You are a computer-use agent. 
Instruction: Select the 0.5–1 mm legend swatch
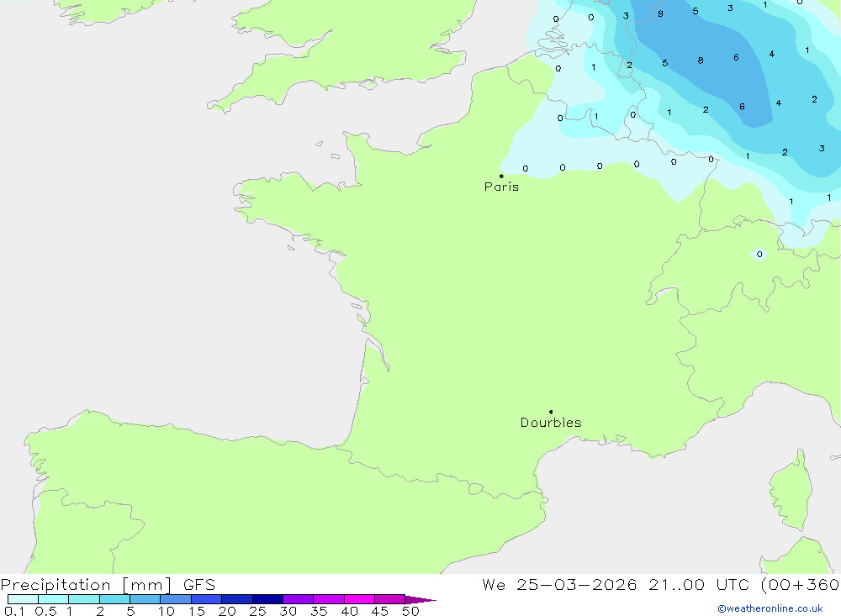53,599
